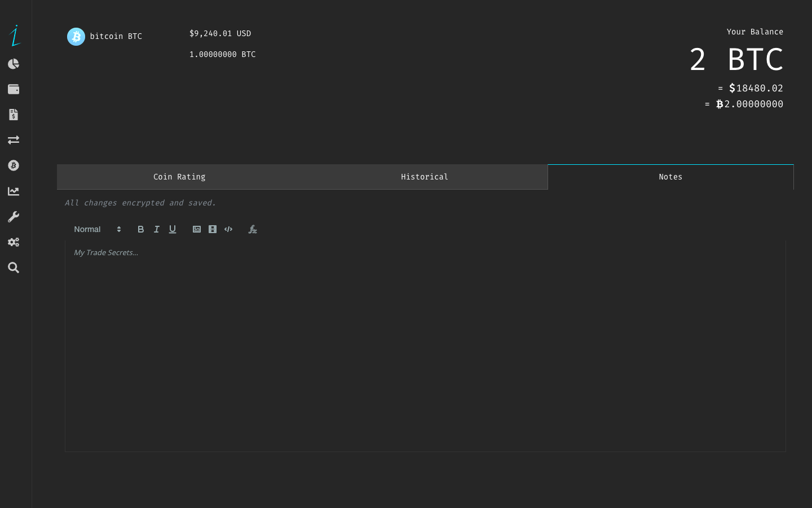This screenshot has height=508, width=812.
Task: Toggle code block formatting
Action: [228, 229]
